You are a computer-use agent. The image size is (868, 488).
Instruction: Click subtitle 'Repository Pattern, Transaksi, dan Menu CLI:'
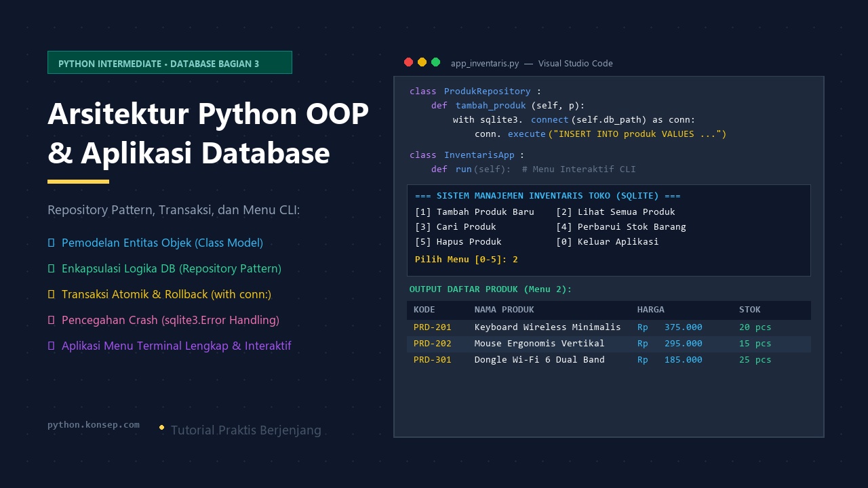click(x=174, y=210)
